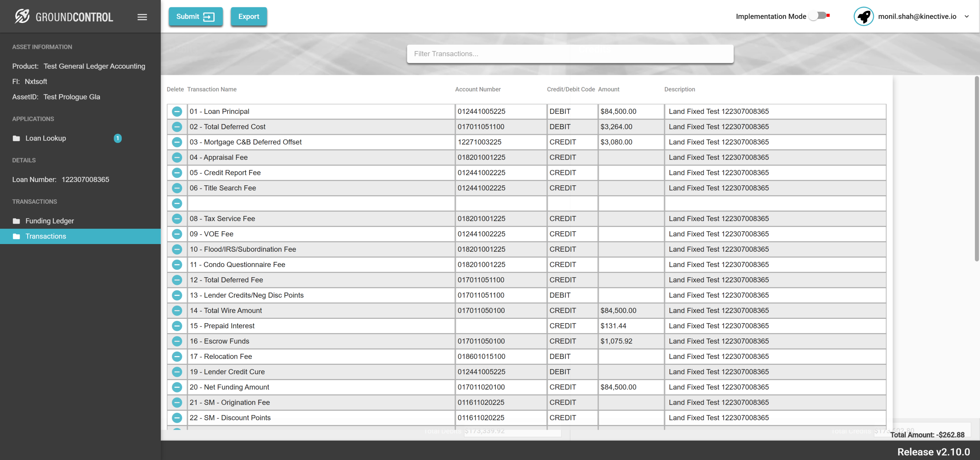
Task: Open the monil.shah@kinective.io account dropdown
Action: [966, 16]
